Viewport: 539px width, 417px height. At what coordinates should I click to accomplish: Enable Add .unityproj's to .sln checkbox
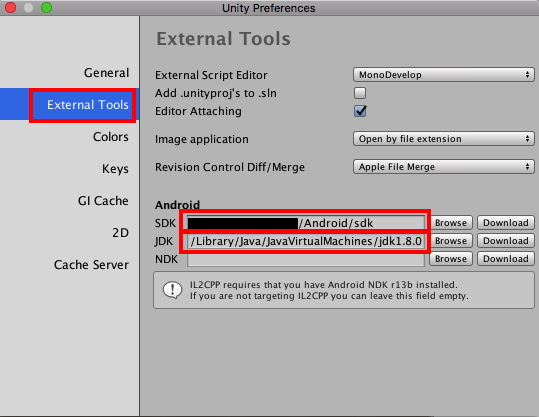click(x=360, y=93)
